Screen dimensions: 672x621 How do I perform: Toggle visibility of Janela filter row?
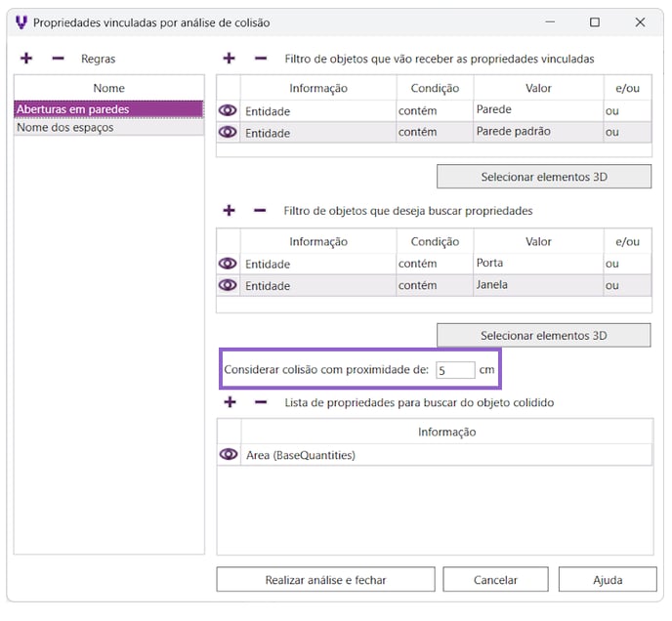[x=229, y=285]
